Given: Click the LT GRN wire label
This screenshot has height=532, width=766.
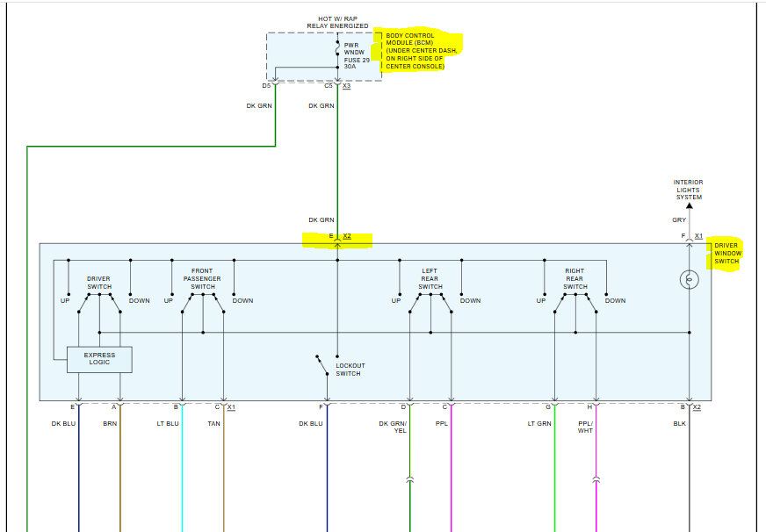Looking at the screenshot, I should 539,424.
